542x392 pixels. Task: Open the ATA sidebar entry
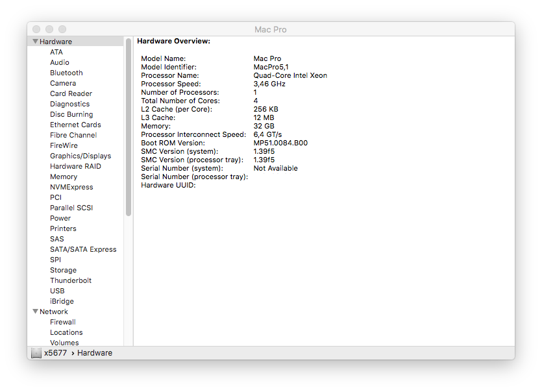[x=56, y=52]
